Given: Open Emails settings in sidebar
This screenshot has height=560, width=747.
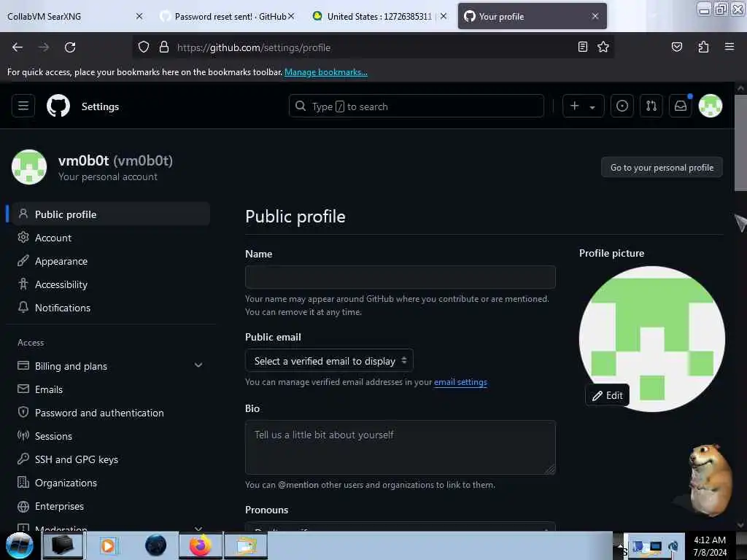Looking at the screenshot, I should pos(49,389).
